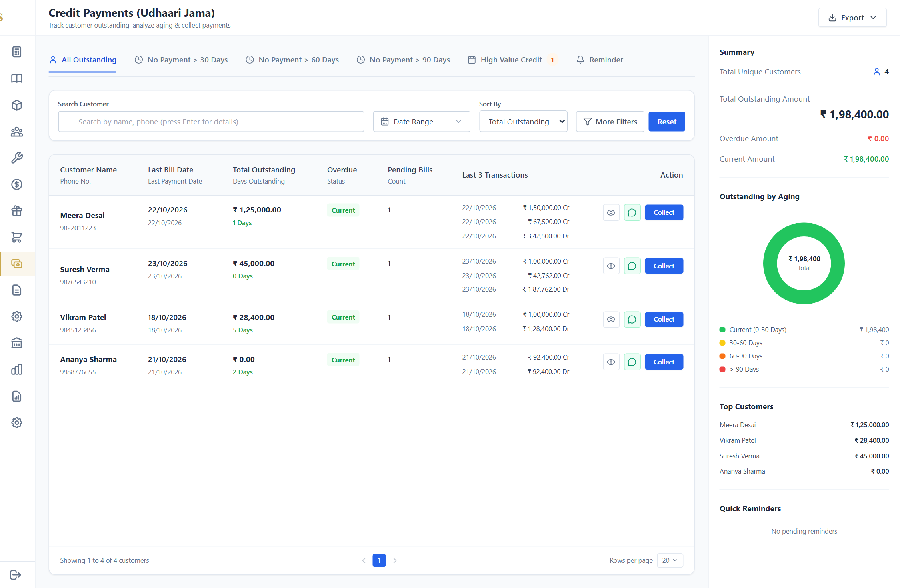Screen dimensions: 900x588
Task: Switch to High Value Credit tab
Action: tap(512, 60)
